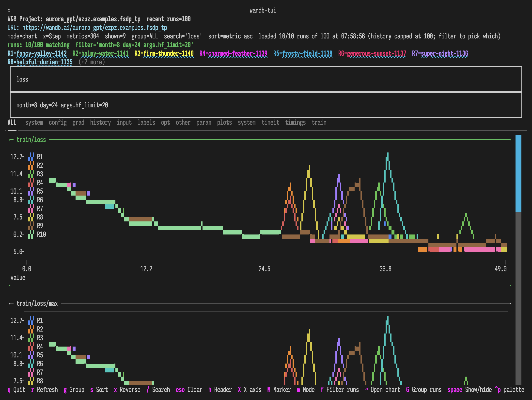Image resolution: width=532 pixels, height=400 pixels.
Task: Click the q Quit footer command
Action: tap(16, 390)
